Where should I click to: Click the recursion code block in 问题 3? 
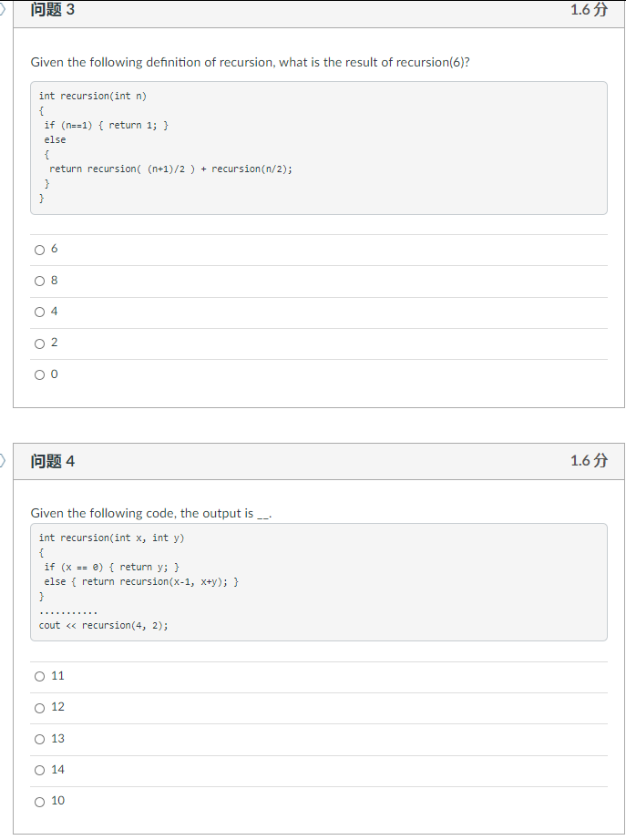pos(318,148)
